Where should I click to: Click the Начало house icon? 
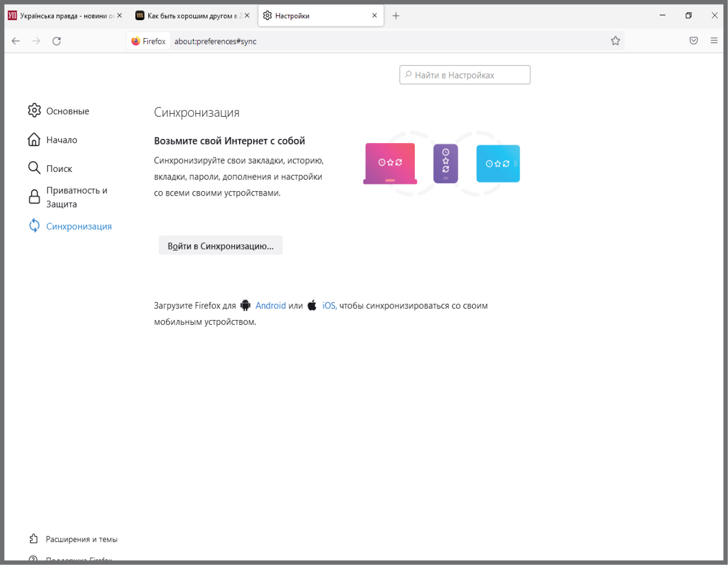tap(34, 139)
